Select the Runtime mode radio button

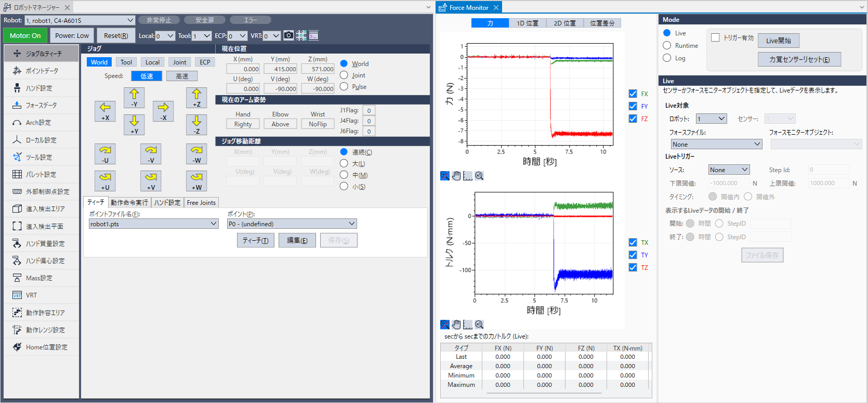667,46
